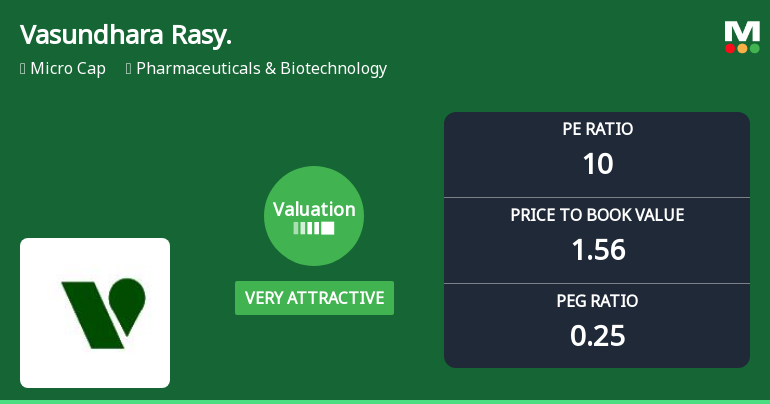Click the MarketsMojo M logo
Screen dimensions: 770x404
click(x=742, y=37)
